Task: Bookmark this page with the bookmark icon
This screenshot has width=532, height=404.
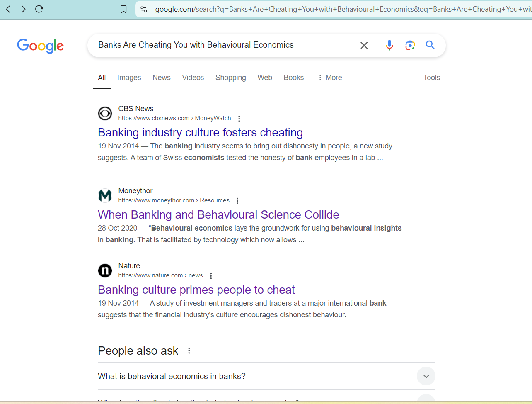Action: tap(123, 9)
